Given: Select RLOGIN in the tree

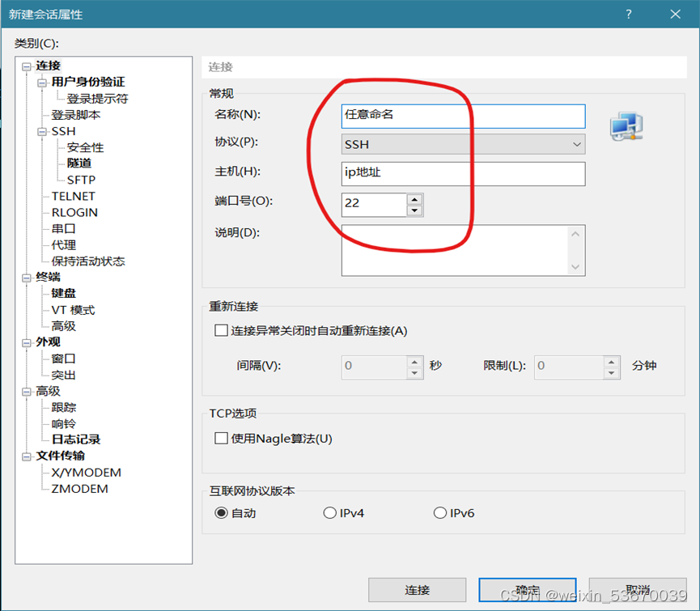Looking at the screenshot, I should (x=74, y=213).
